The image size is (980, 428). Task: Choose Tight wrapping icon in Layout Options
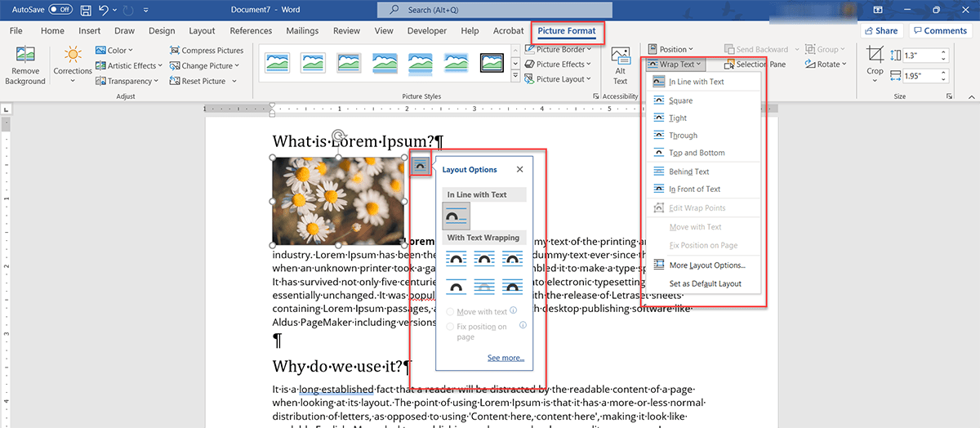click(485, 259)
